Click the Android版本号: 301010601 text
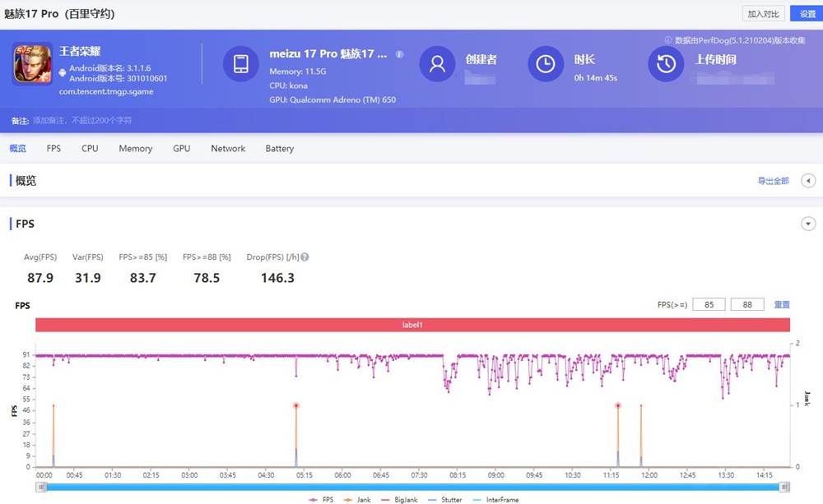 coord(119,78)
